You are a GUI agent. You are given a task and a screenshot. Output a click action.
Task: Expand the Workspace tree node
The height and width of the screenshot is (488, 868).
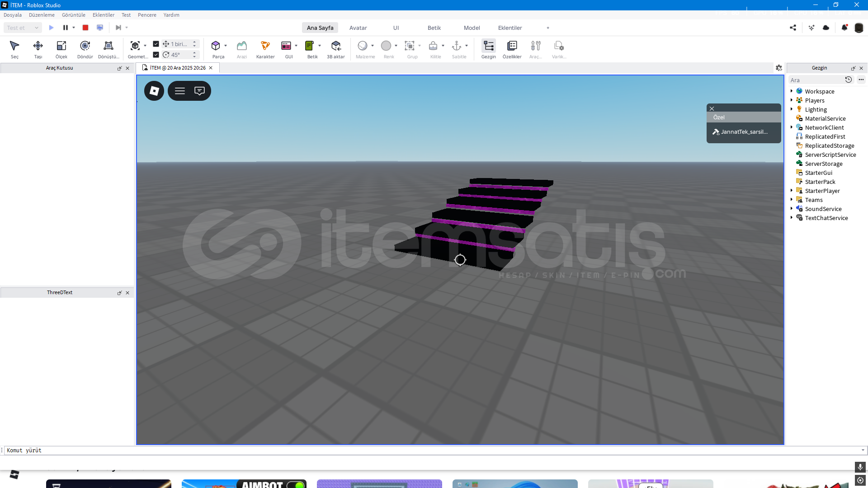[792, 91]
